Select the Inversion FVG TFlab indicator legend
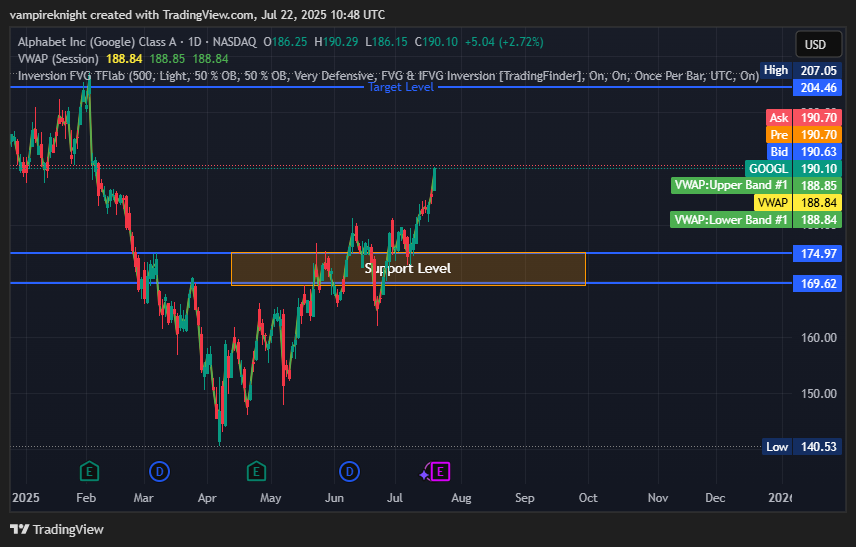This screenshot has width=856, height=547. click(x=388, y=76)
